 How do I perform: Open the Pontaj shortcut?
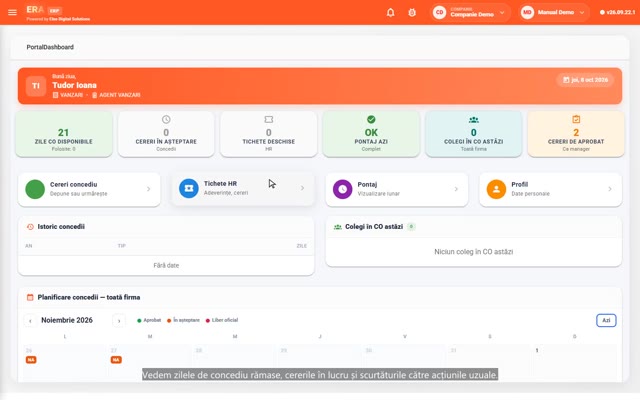point(397,189)
